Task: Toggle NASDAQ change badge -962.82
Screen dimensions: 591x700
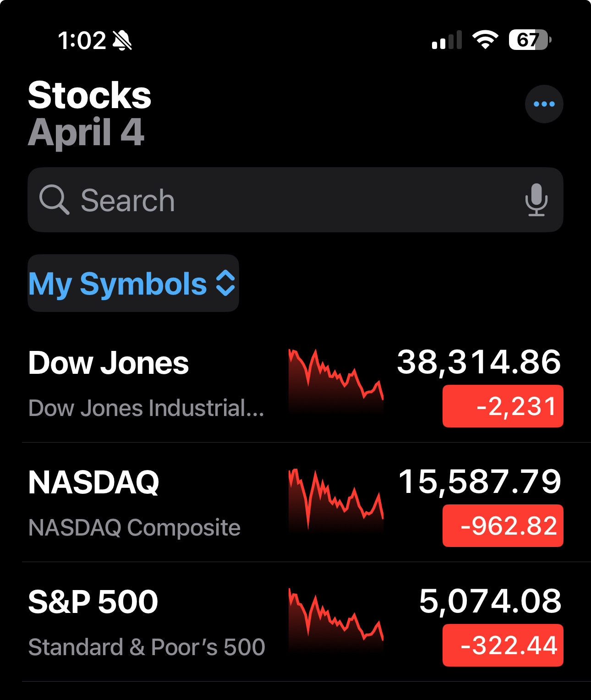Action: point(503,526)
